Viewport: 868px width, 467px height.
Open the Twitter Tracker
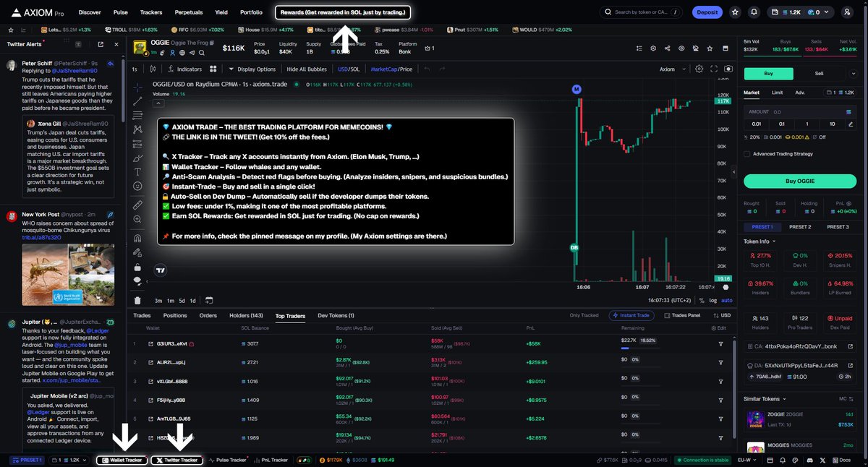(176, 460)
